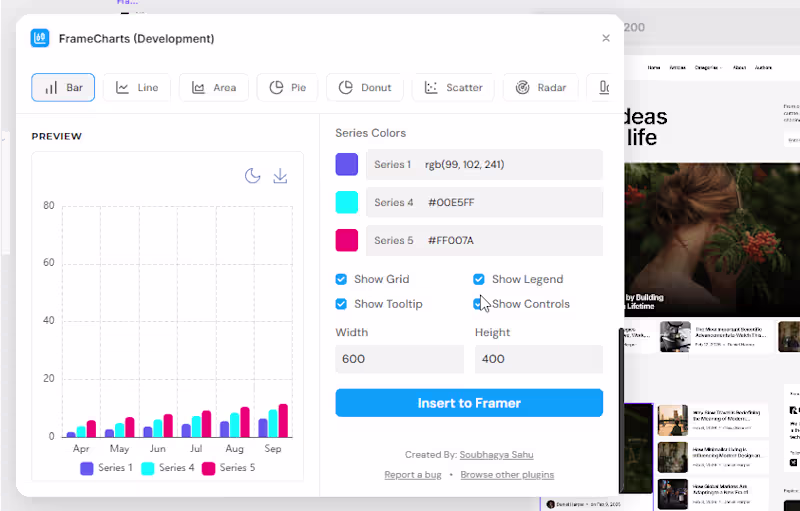Toggle the Show Controls checkbox
The height and width of the screenshot is (511, 800).
pos(478,304)
